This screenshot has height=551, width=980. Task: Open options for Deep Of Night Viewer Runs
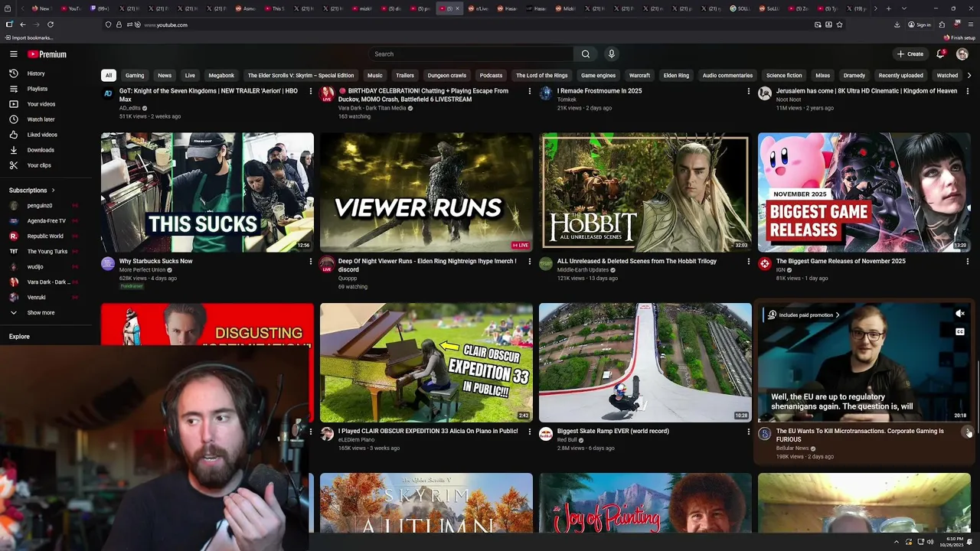pyautogui.click(x=529, y=262)
